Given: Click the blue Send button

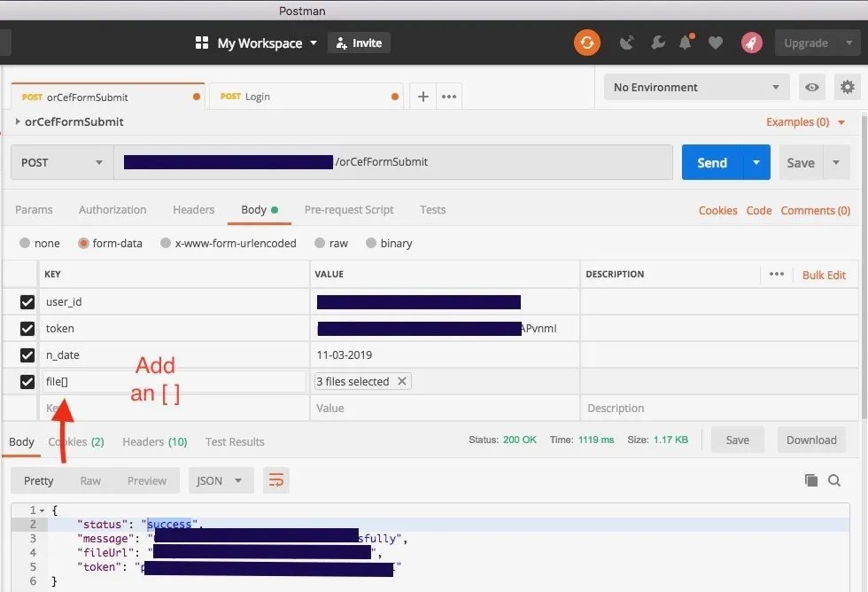Looking at the screenshot, I should pos(712,162).
